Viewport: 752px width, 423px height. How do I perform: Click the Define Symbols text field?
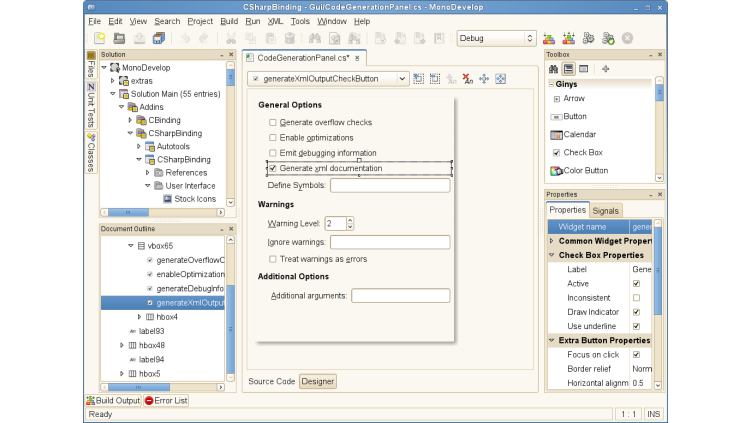tap(390, 186)
